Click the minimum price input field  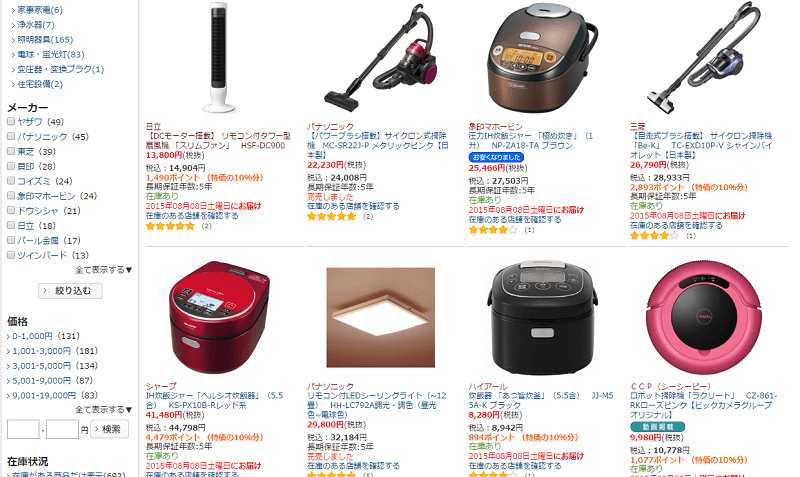pyautogui.click(x=23, y=430)
